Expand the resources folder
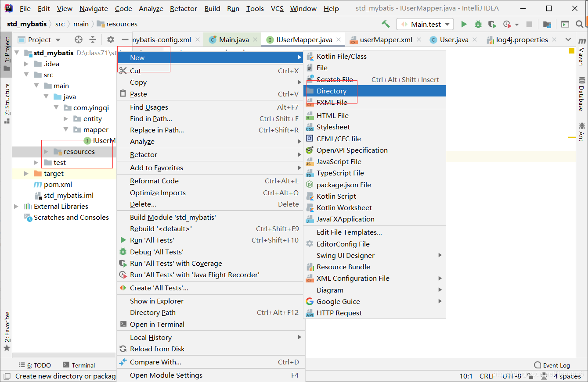588x382 pixels. point(46,151)
